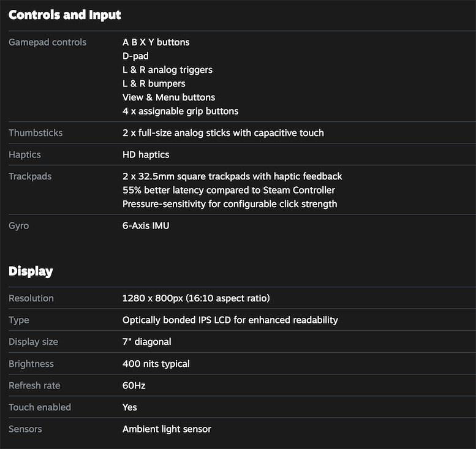Click the 7" diagonal display size value
This screenshot has width=476, height=449.
coord(146,342)
